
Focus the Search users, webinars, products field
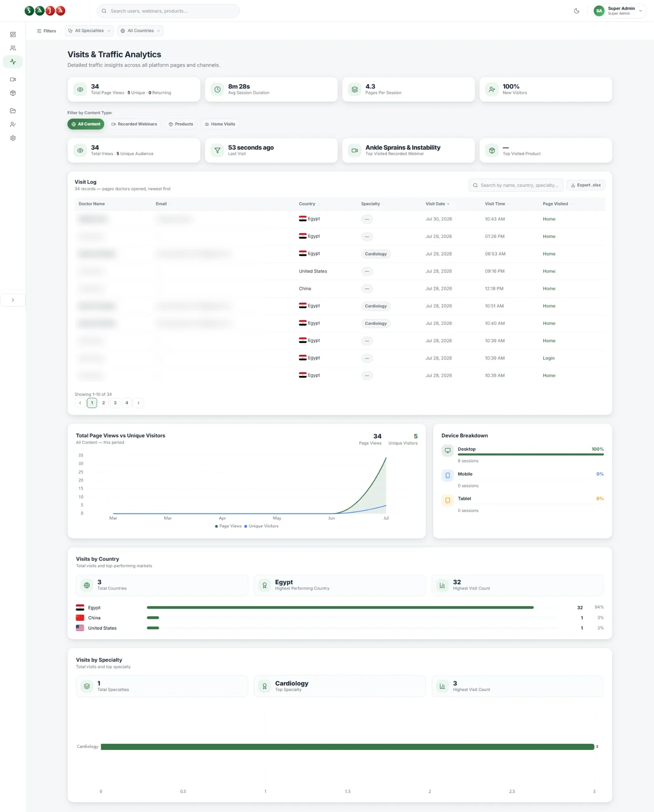[x=168, y=11]
